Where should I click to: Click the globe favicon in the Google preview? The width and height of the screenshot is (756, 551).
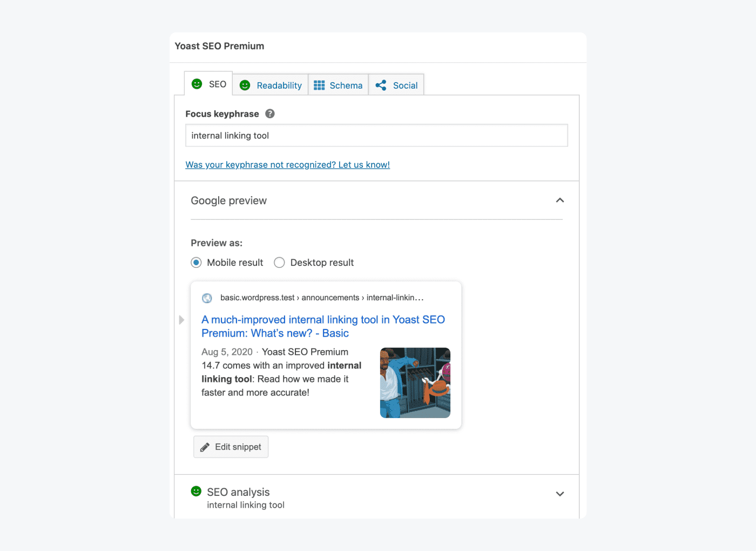click(207, 298)
